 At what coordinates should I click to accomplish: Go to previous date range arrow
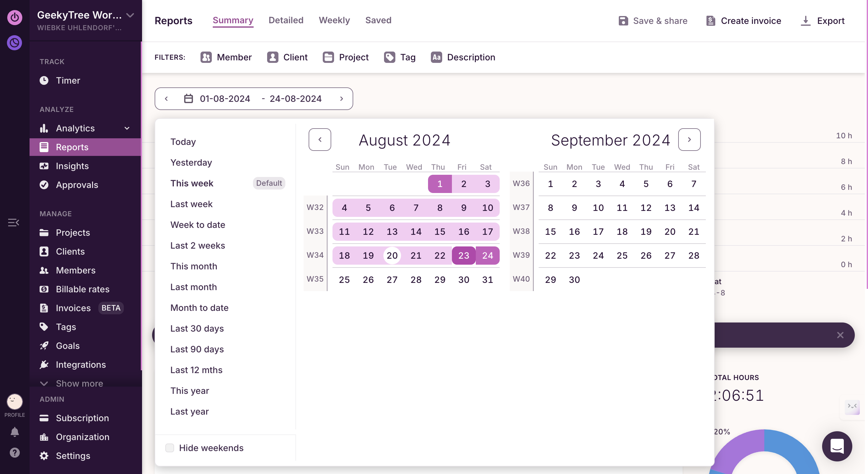(166, 98)
